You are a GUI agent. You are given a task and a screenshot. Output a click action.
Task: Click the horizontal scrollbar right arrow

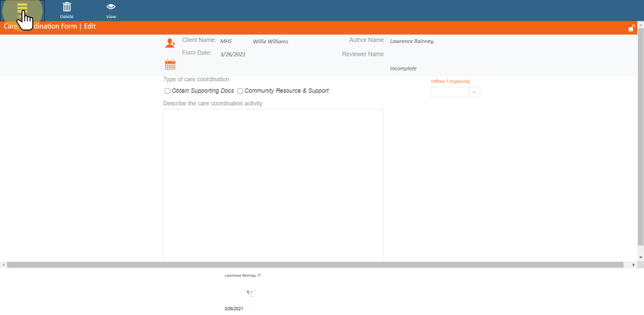635,265
